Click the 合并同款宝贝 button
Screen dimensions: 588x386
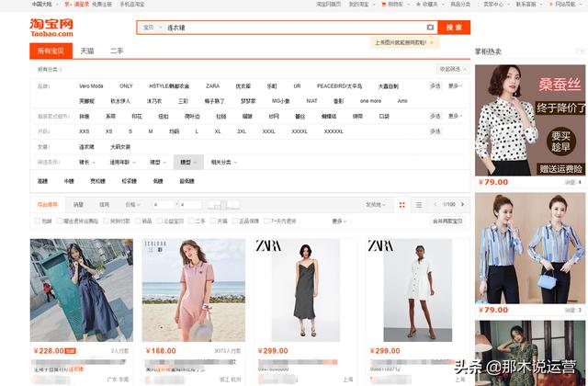pos(447,221)
